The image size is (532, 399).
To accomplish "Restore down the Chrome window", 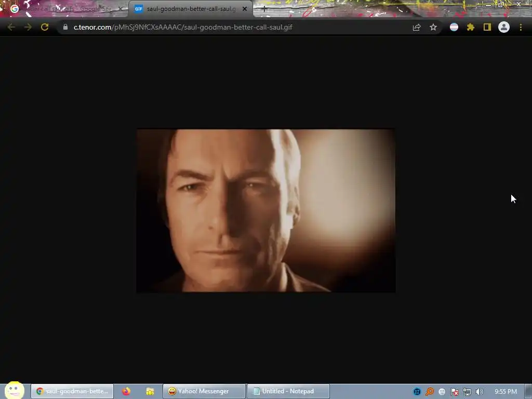I will point(501,5).
